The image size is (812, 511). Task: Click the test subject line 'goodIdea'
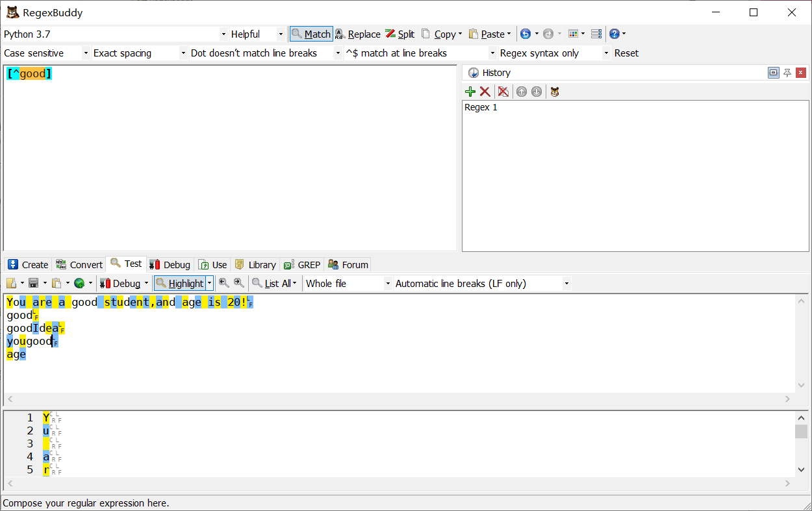point(32,329)
